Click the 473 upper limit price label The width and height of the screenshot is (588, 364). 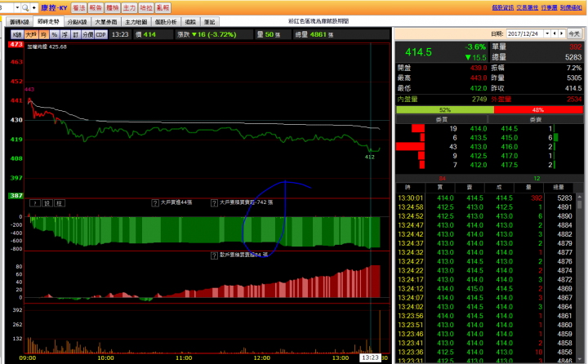tap(16, 44)
